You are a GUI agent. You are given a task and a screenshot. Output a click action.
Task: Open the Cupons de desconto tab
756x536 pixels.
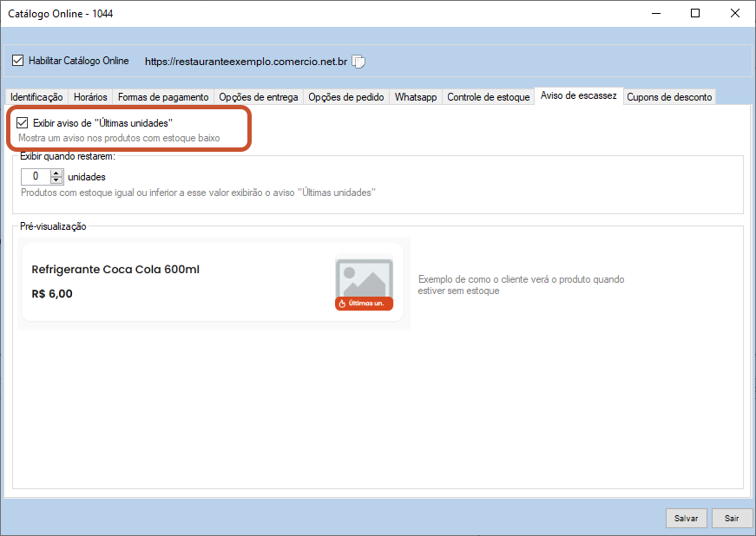point(669,97)
